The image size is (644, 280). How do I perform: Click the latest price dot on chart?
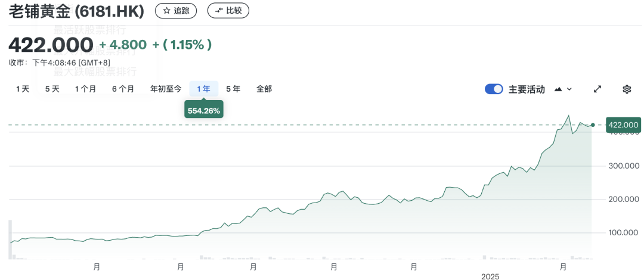point(593,125)
